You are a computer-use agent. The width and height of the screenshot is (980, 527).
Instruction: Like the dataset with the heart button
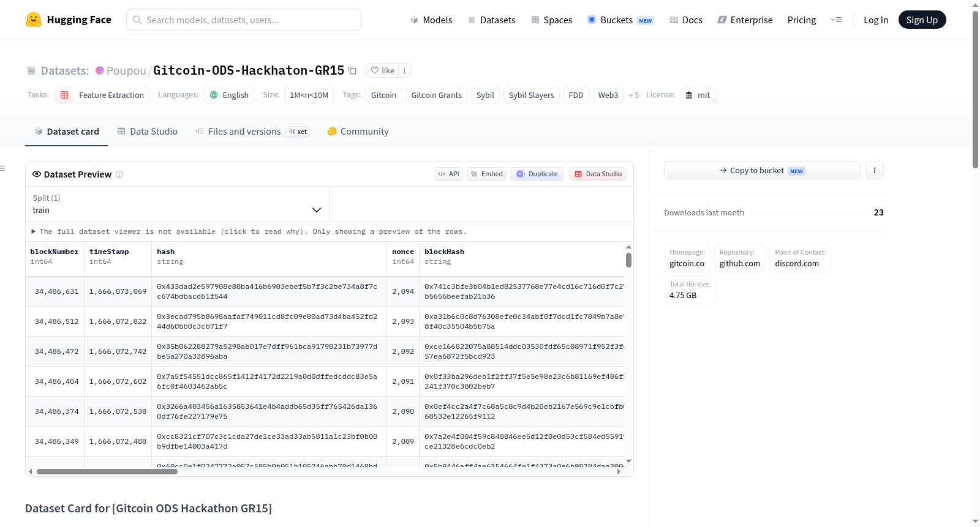click(382, 70)
